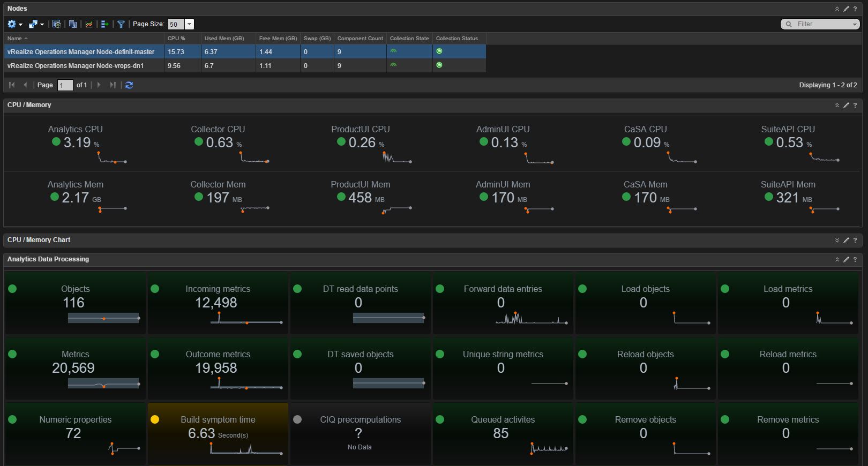This screenshot has height=466, width=868.
Task: Click the object detail icon in Nodes toolbar
Action: pyautogui.click(x=56, y=24)
